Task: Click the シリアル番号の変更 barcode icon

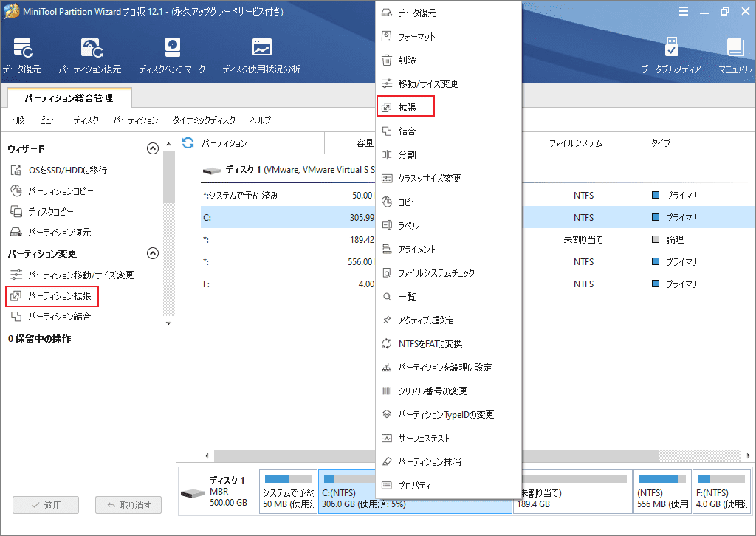Action: [x=387, y=391]
